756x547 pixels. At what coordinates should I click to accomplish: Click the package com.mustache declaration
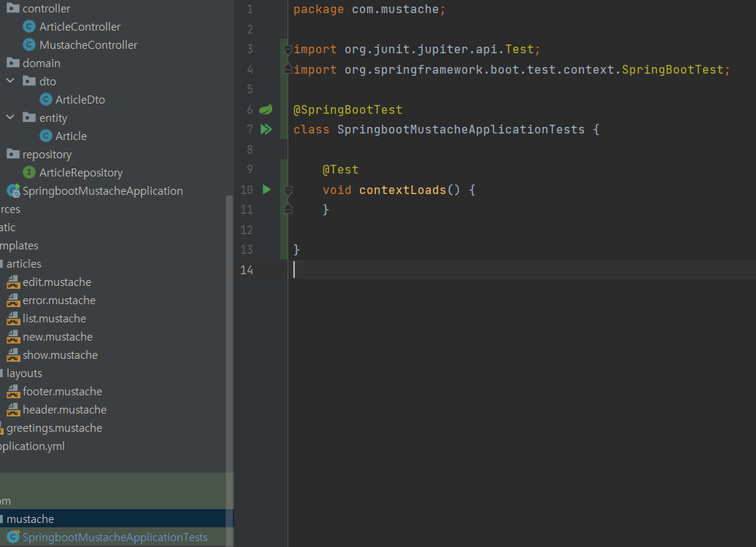pyautogui.click(x=369, y=9)
